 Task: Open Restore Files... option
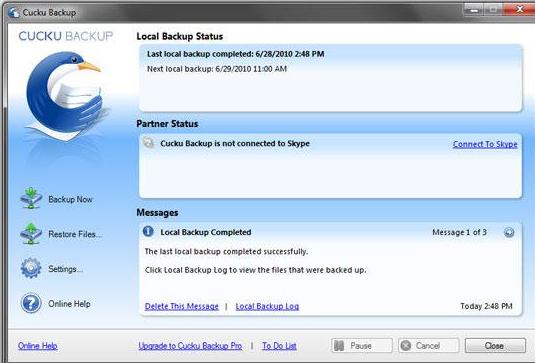click(75, 234)
